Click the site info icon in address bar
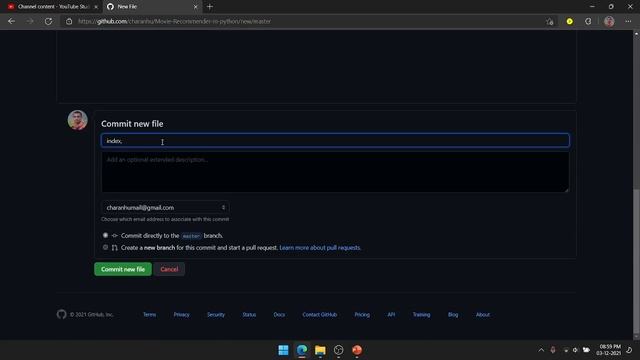Viewport: 640px width, 360px height. [69, 21]
